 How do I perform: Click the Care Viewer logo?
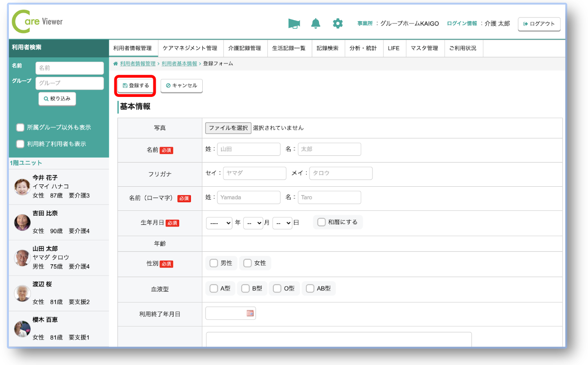pyautogui.click(x=37, y=22)
